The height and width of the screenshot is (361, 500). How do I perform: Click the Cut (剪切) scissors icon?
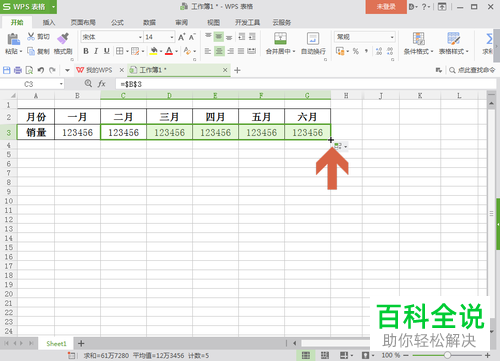click(x=31, y=36)
